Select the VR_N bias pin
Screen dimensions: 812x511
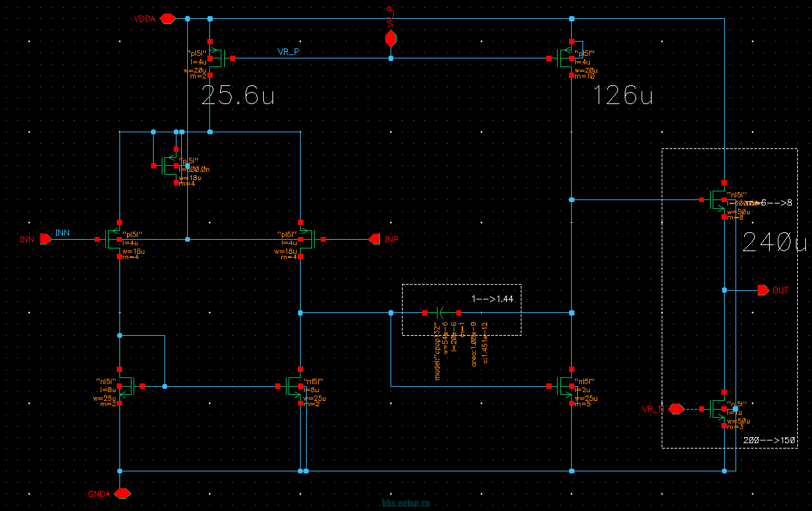click(676, 408)
